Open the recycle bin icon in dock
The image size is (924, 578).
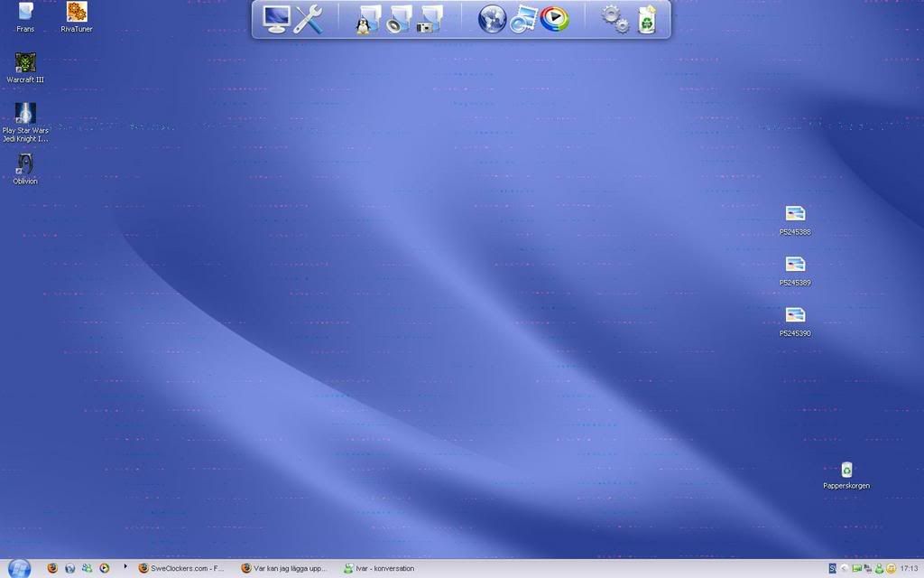[647, 19]
